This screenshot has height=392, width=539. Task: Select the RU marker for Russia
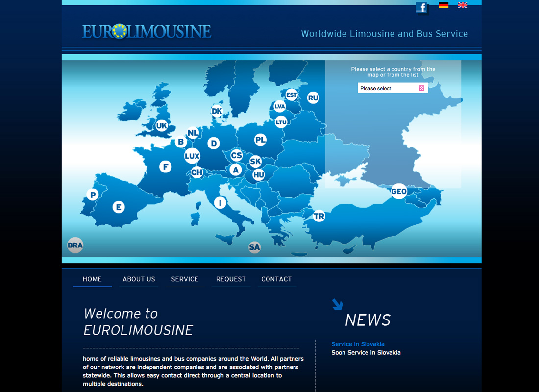313,98
